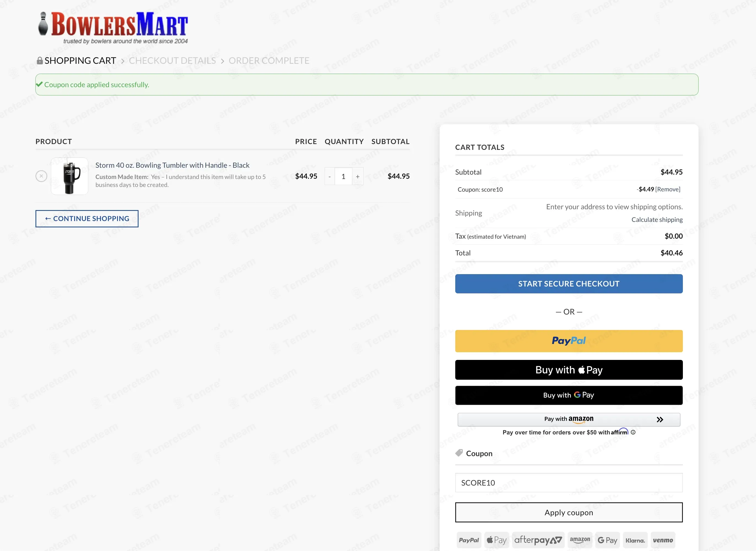Remove the score10 coupon
This screenshot has width=756, height=551.
tap(668, 189)
